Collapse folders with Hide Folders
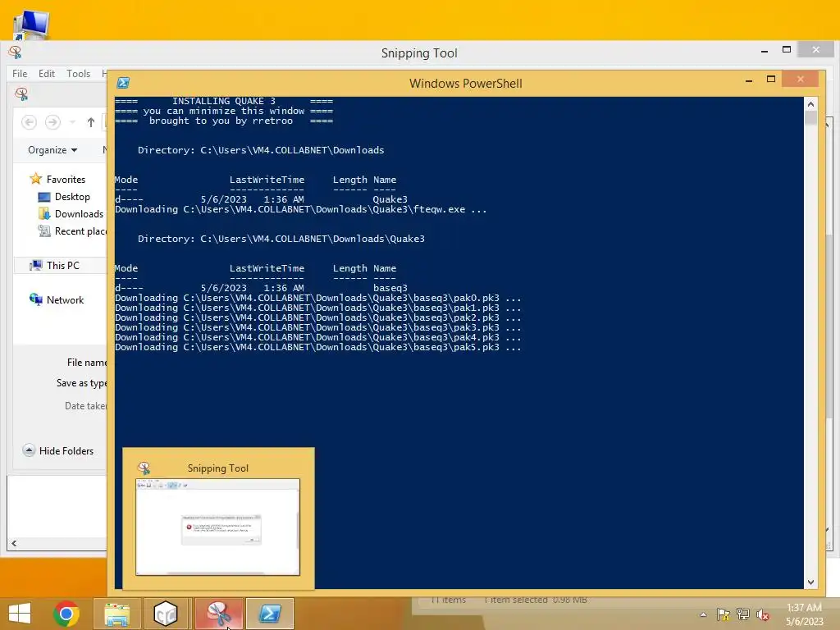This screenshot has height=630, width=840. [x=58, y=450]
